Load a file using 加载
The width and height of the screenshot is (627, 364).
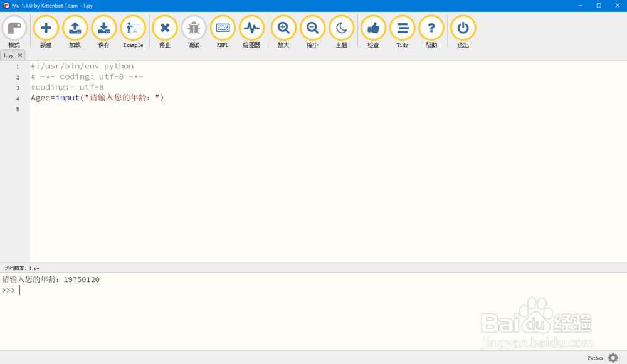pos(75,32)
